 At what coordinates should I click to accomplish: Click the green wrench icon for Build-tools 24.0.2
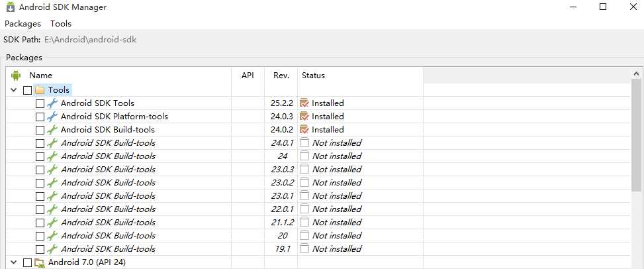click(x=52, y=130)
